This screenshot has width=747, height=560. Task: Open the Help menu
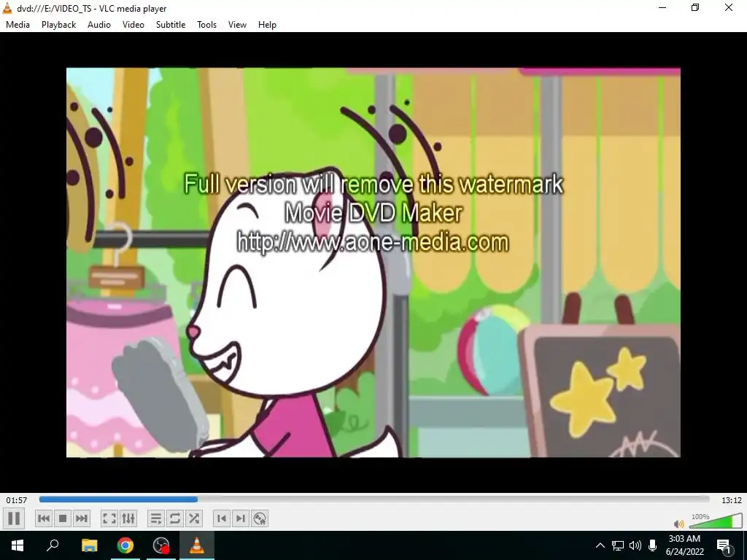[267, 25]
